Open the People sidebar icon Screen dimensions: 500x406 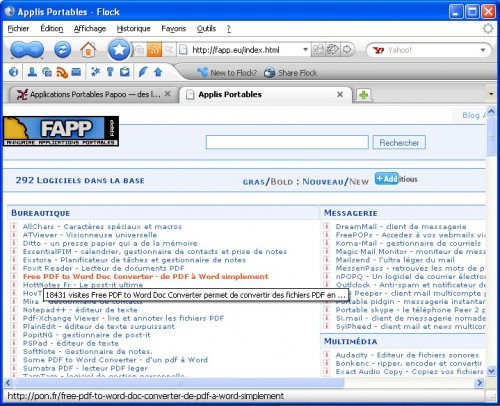(32, 72)
